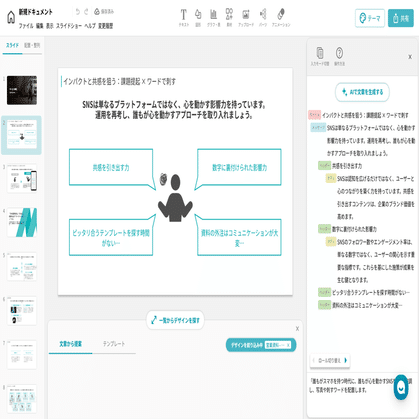Click the green header tag beside 数字に裏付けられた影響力
Screen dimensions: 419x419
pyautogui.click(x=324, y=229)
